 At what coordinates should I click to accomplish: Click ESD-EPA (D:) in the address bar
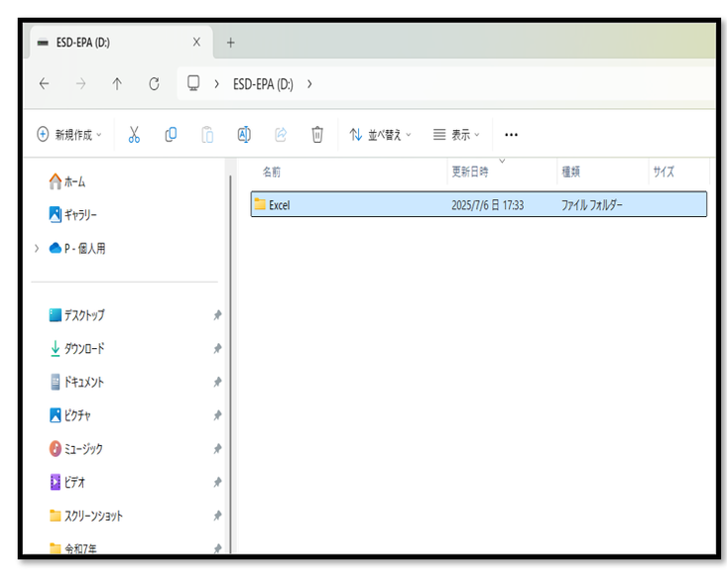[x=263, y=84]
